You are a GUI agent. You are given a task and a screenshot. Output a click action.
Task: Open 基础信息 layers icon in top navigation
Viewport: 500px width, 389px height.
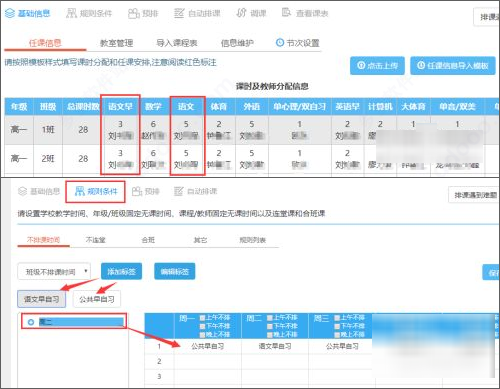point(10,13)
